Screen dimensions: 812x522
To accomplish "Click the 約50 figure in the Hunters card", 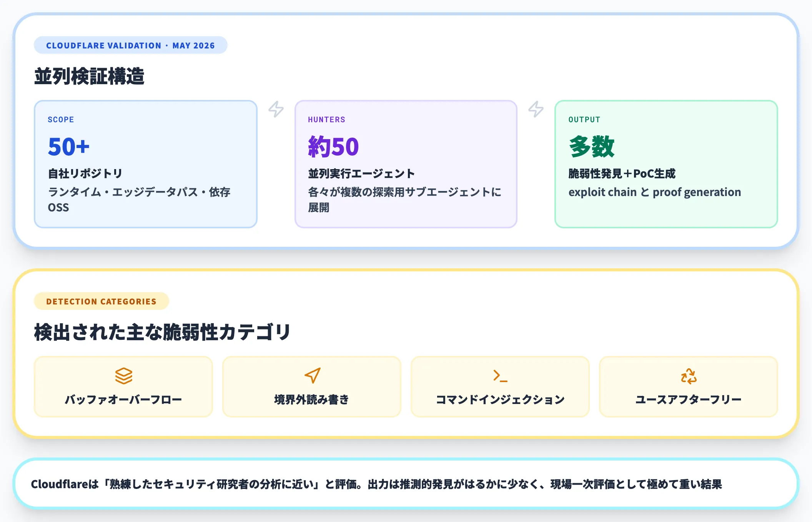I will (333, 146).
